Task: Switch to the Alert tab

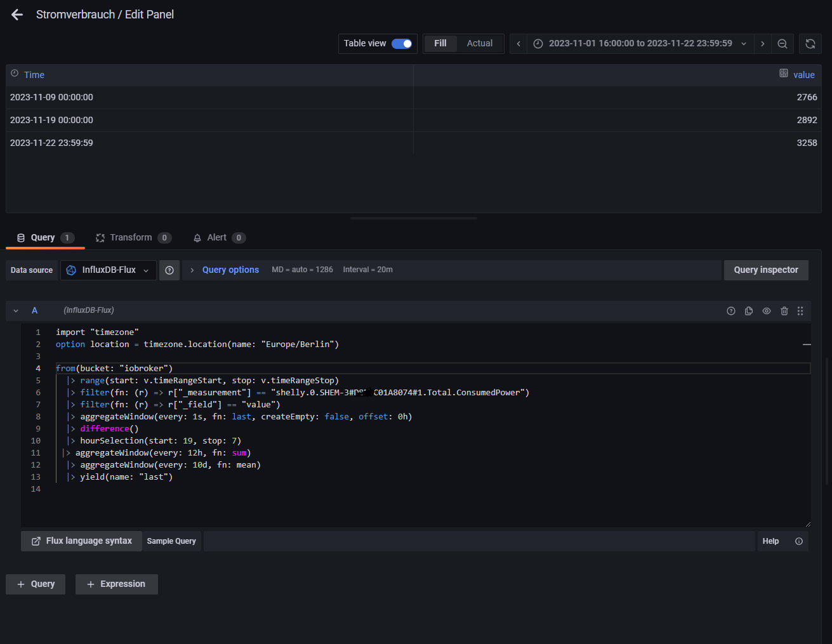Action: point(219,238)
